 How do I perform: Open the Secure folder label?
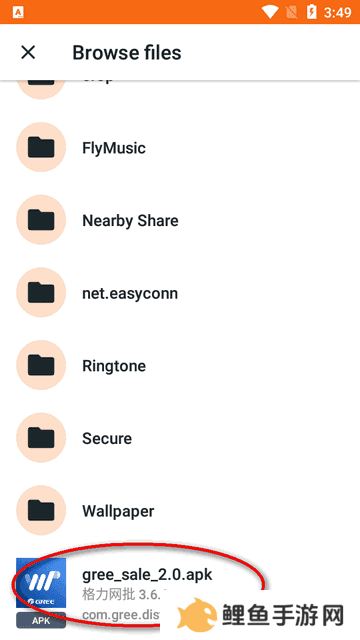pyautogui.click(x=107, y=438)
